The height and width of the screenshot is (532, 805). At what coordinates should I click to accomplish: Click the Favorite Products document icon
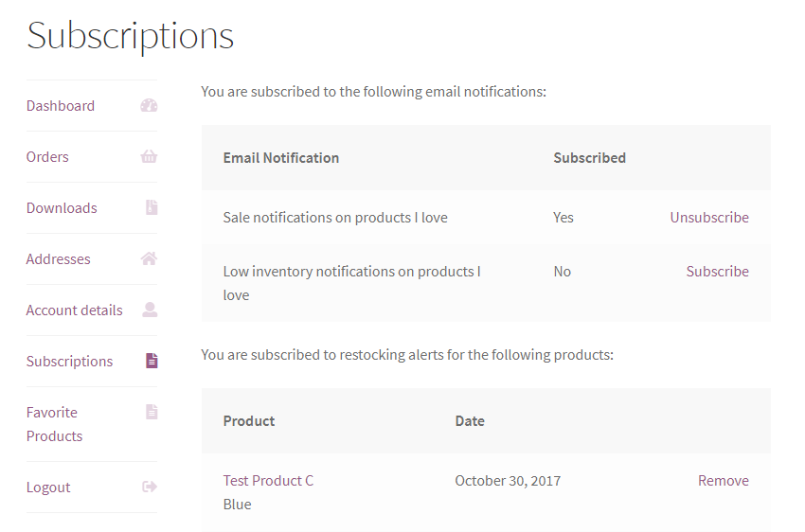pos(151,413)
